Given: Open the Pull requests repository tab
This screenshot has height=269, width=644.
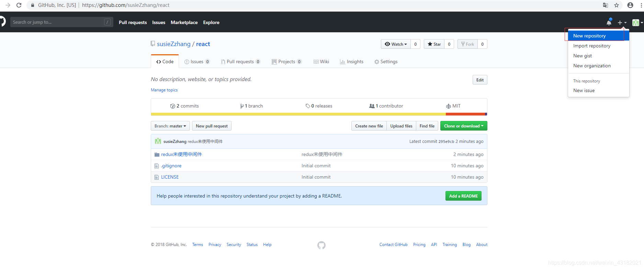Looking at the screenshot, I should pyautogui.click(x=241, y=61).
